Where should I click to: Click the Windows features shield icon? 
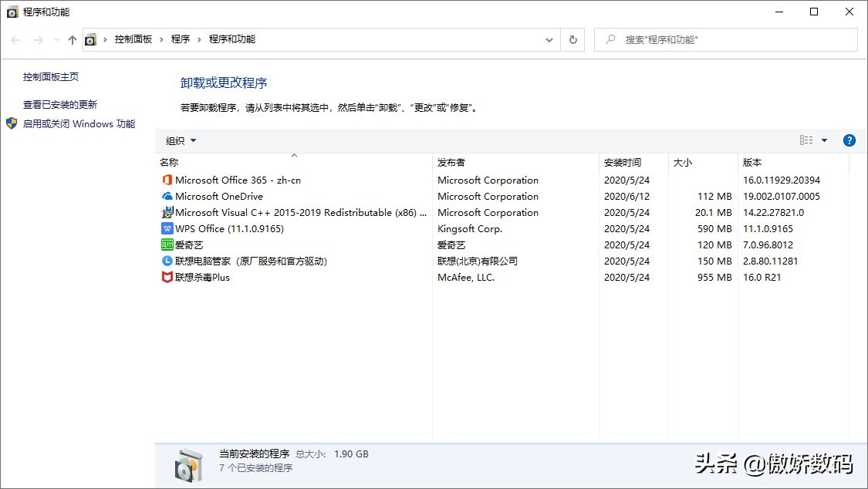pos(12,123)
